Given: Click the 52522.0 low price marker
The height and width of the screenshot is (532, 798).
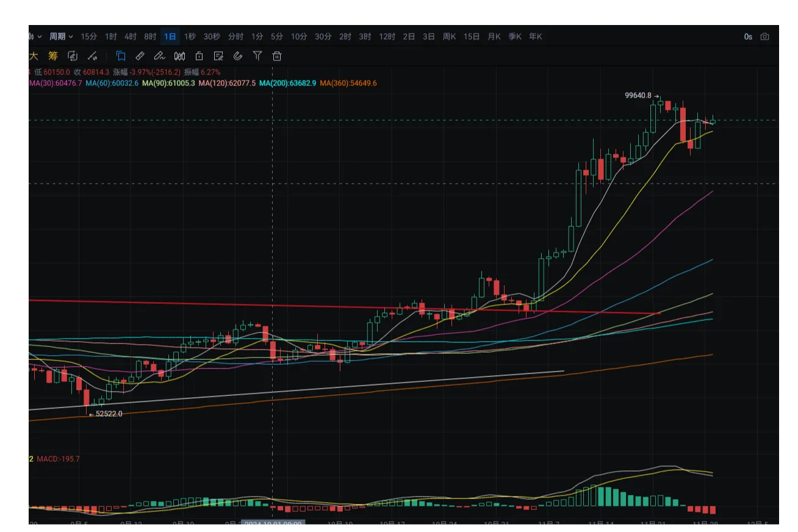Looking at the screenshot, I should tap(109, 414).
